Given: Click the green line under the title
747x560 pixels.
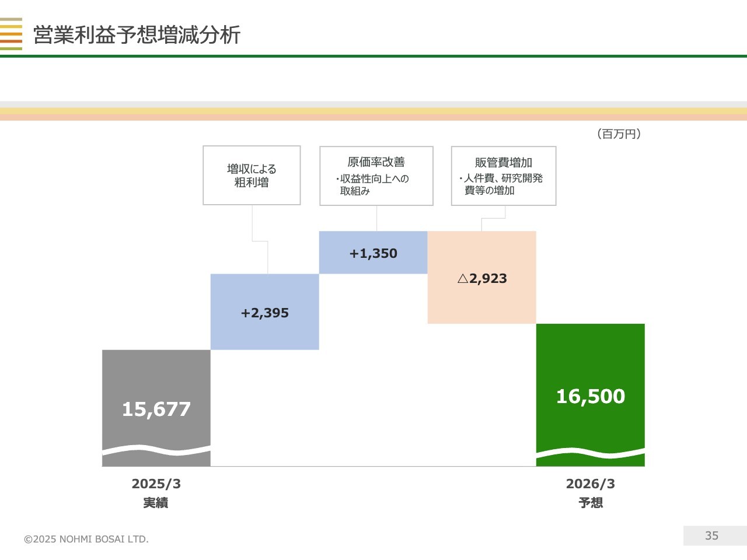Looking at the screenshot, I should (373, 56).
